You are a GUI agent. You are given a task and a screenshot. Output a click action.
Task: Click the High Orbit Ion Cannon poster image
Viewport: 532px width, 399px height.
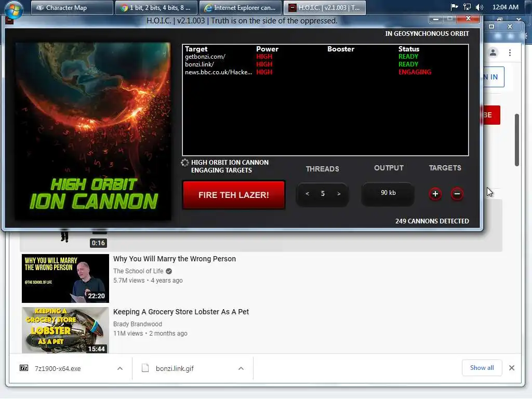pos(93,131)
